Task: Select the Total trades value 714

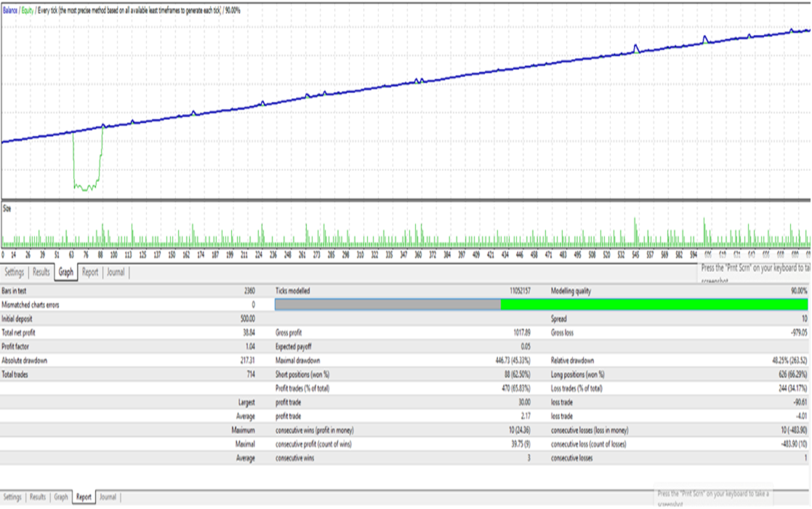Action: pos(252,375)
